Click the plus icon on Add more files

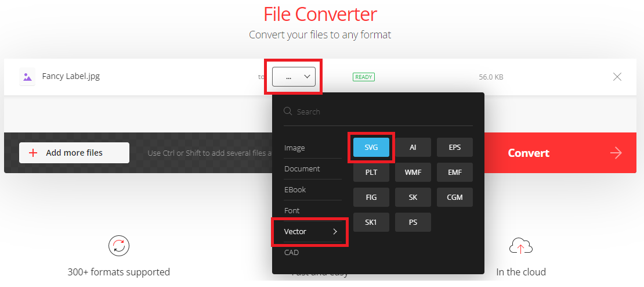(x=33, y=153)
